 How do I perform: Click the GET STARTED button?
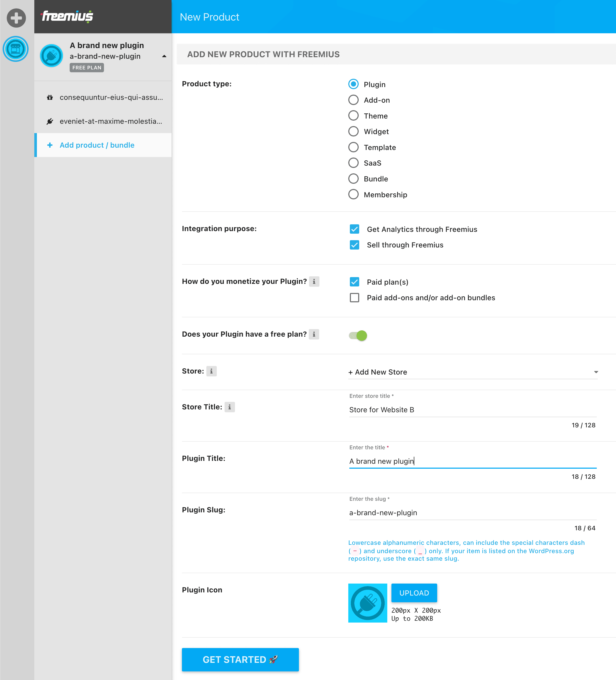click(x=240, y=659)
